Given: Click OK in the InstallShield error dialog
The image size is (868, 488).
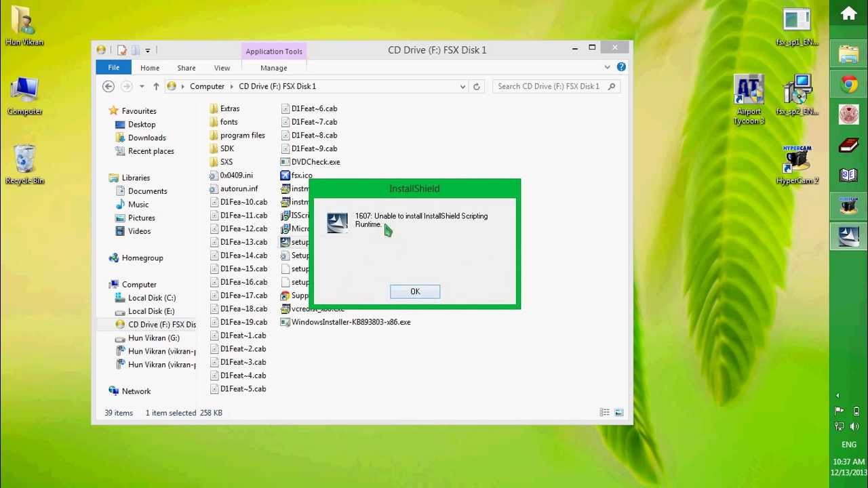Looking at the screenshot, I should click(415, 291).
